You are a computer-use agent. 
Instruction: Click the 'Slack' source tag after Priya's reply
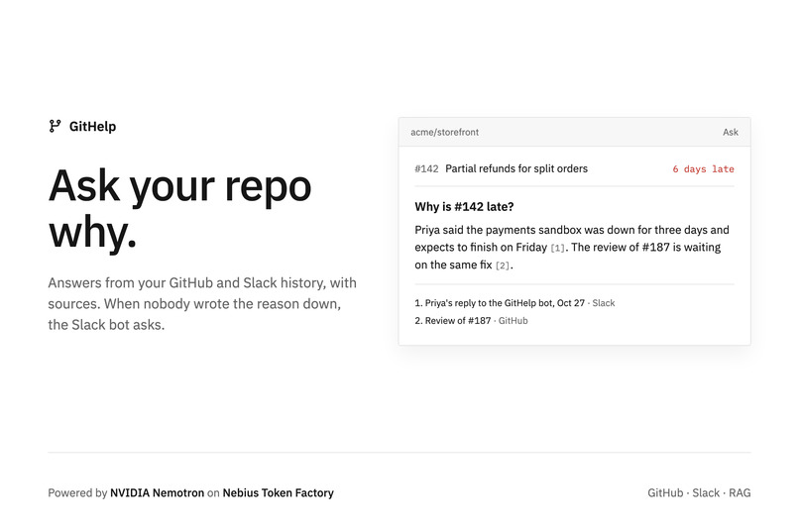604,303
